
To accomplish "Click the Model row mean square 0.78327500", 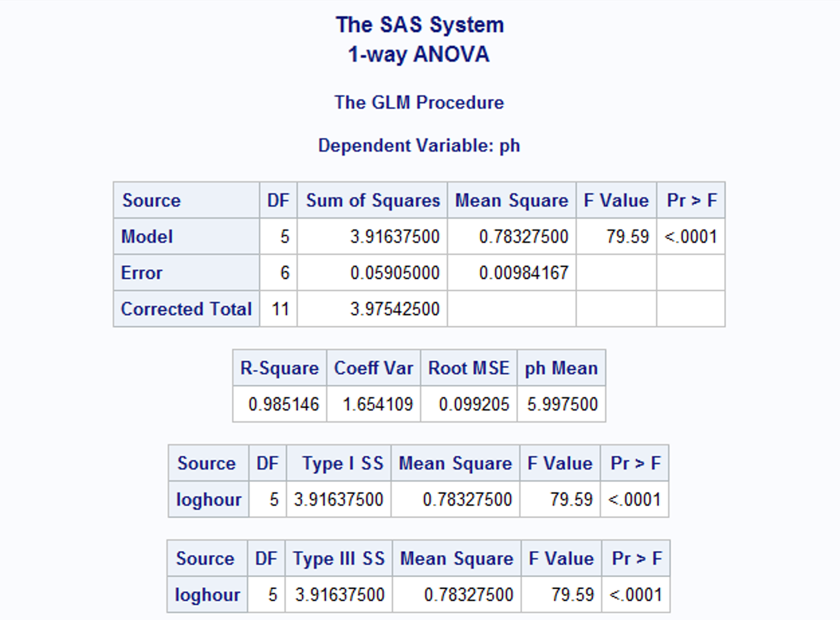I will [x=524, y=237].
